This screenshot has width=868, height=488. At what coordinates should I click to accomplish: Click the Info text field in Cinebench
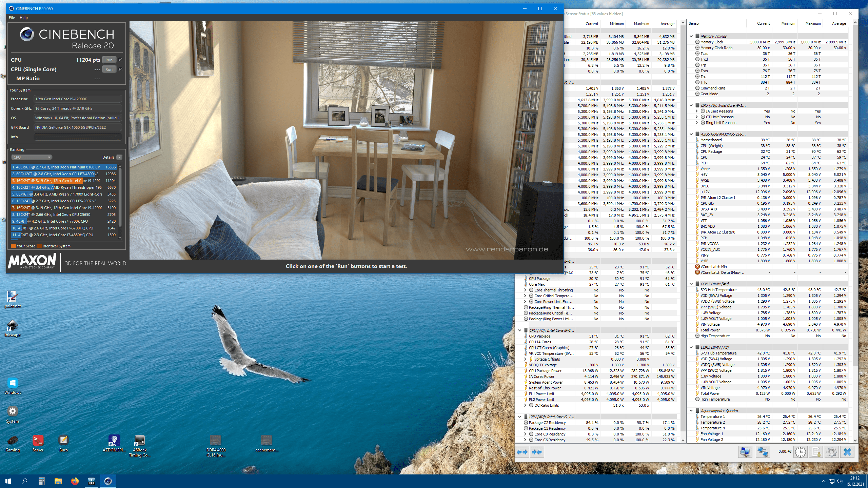[78, 137]
